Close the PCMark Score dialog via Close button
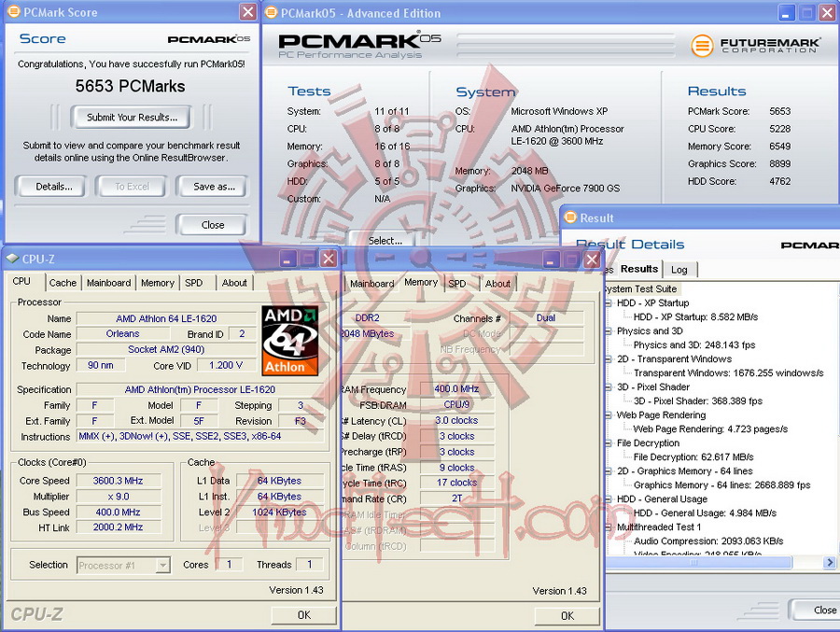840x632 pixels. (213, 225)
